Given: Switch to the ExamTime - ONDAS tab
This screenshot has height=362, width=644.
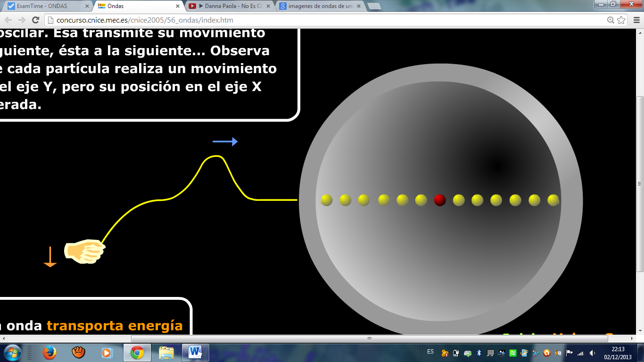Looking at the screenshot, I should pyautogui.click(x=49, y=6).
